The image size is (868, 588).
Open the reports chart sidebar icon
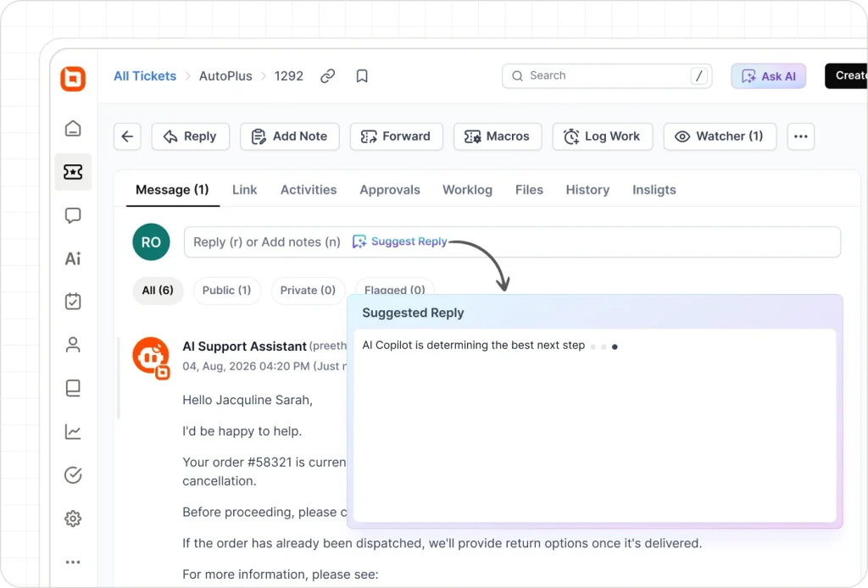point(73,431)
